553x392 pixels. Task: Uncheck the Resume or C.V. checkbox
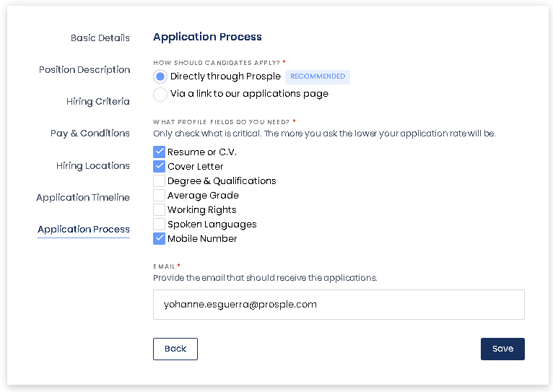coord(160,152)
